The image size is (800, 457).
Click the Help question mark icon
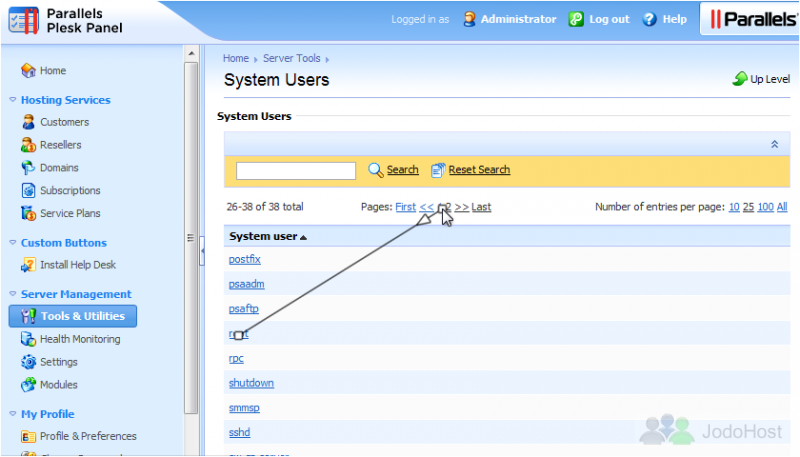649,19
